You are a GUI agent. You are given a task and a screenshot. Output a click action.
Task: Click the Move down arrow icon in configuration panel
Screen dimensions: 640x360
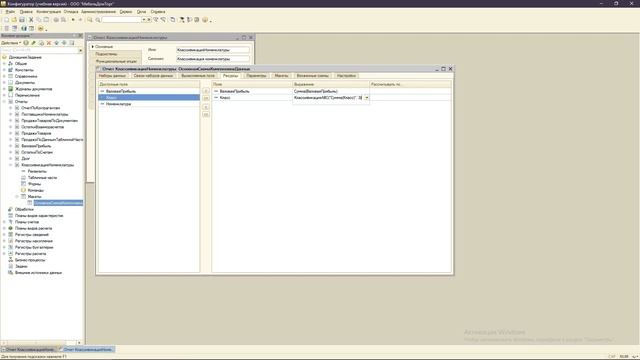pyautogui.click(x=64, y=43)
